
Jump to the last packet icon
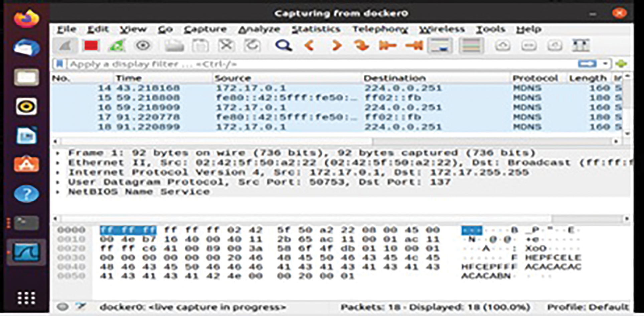pyautogui.click(x=414, y=45)
